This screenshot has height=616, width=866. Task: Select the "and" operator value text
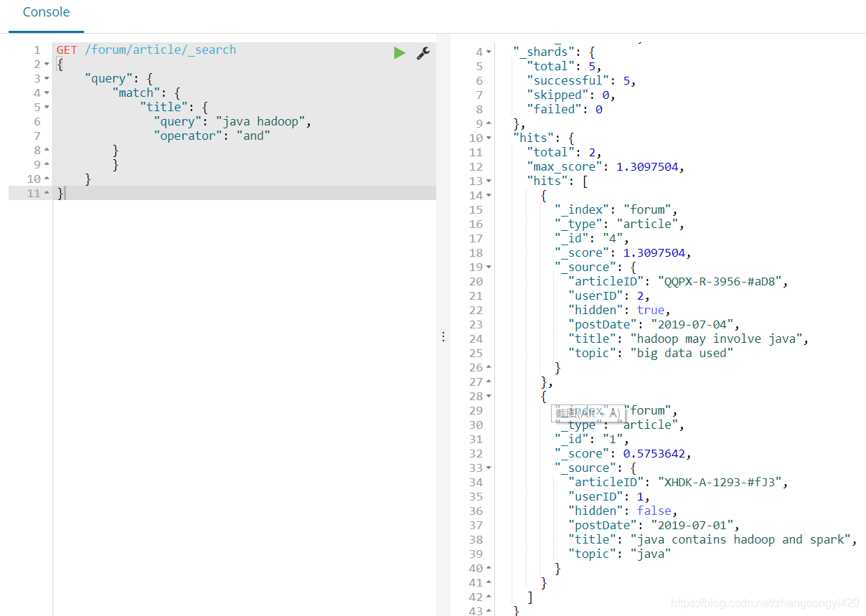tap(253, 136)
